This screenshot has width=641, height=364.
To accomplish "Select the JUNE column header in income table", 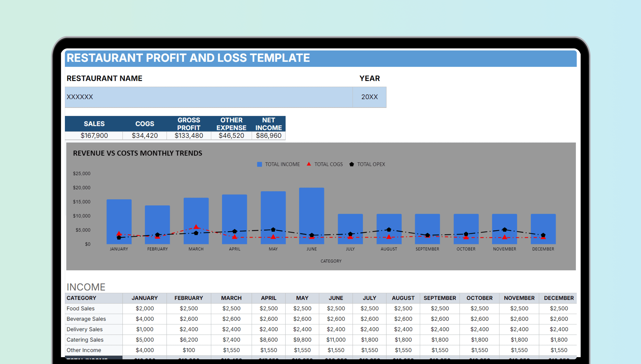I will click(336, 298).
